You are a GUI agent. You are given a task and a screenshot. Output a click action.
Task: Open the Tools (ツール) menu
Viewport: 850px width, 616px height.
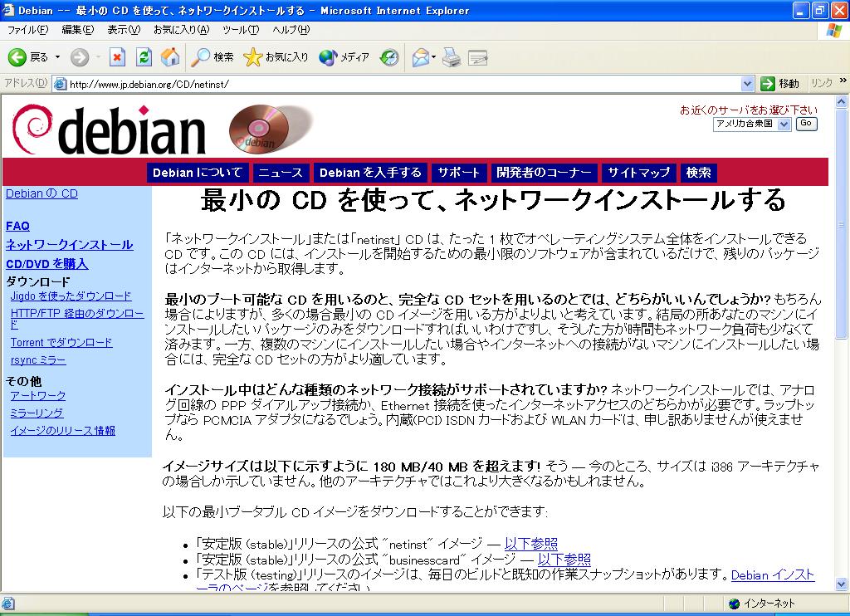[x=241, y=31]
